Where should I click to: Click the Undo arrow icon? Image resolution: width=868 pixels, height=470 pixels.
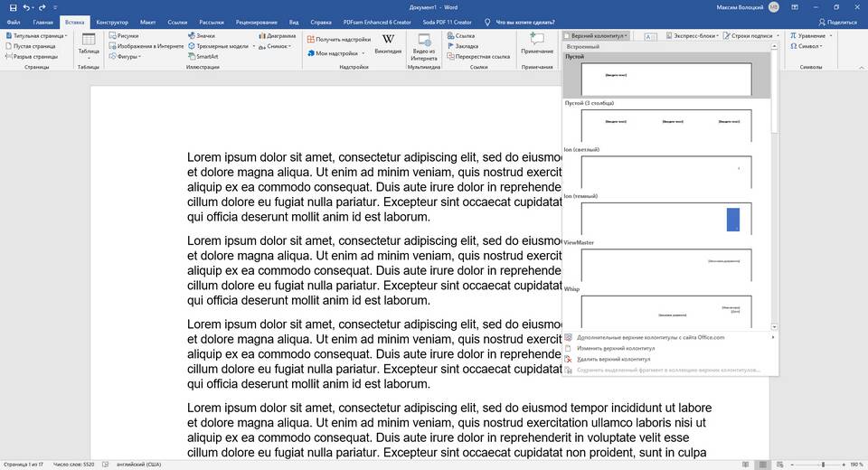click(x=26, y=8)
